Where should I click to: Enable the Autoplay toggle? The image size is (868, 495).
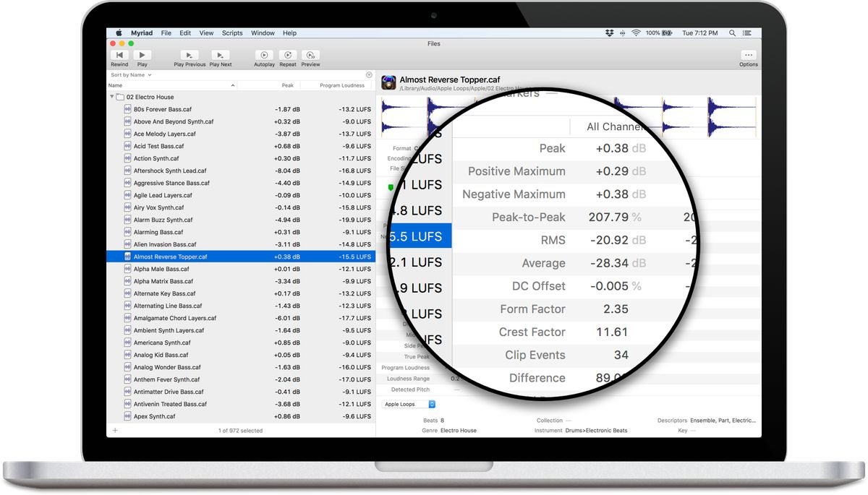click(264, 56)
